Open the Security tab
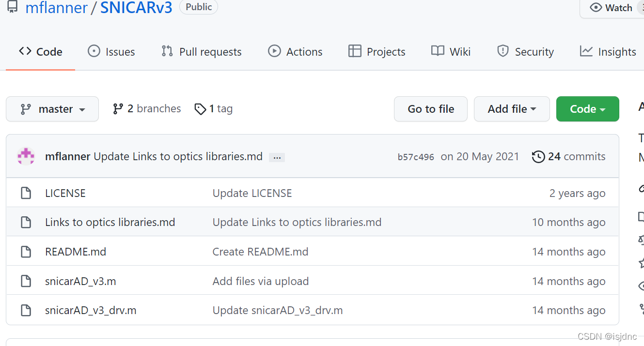 pos(525,52)
